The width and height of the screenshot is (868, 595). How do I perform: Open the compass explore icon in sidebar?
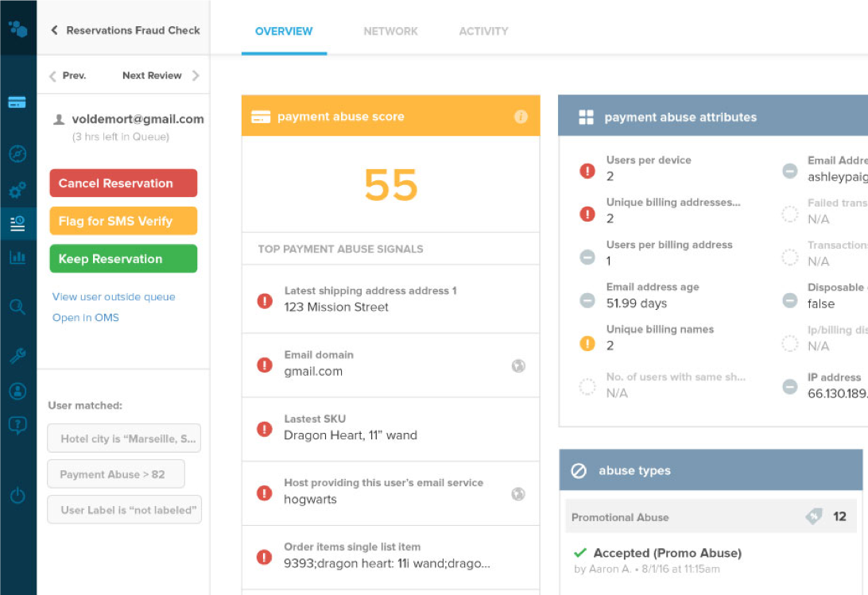(x=17, y=154)
